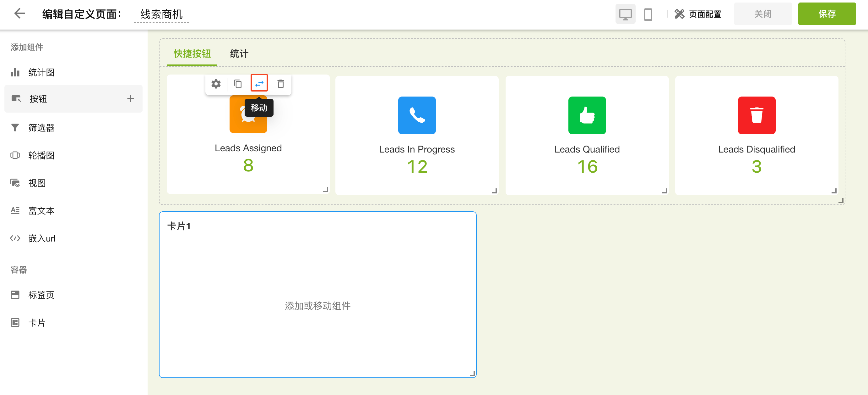Click the green 保存 button

pos(827,14)
